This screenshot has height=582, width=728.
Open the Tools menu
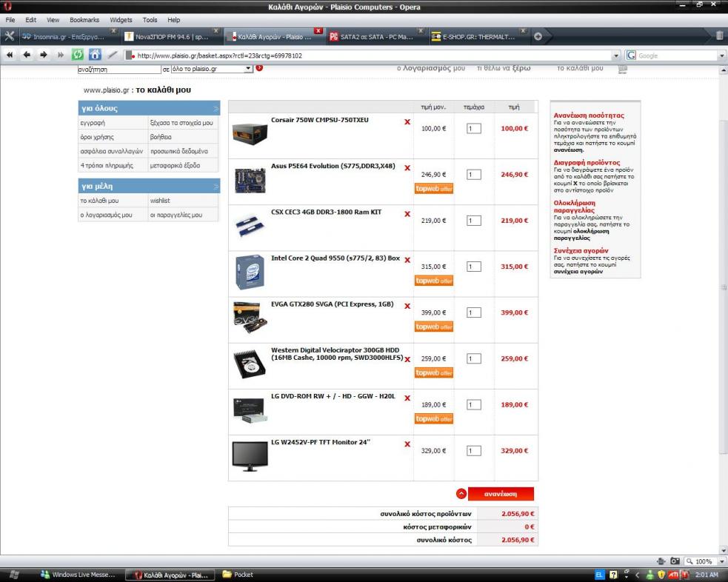coord(150,20)
